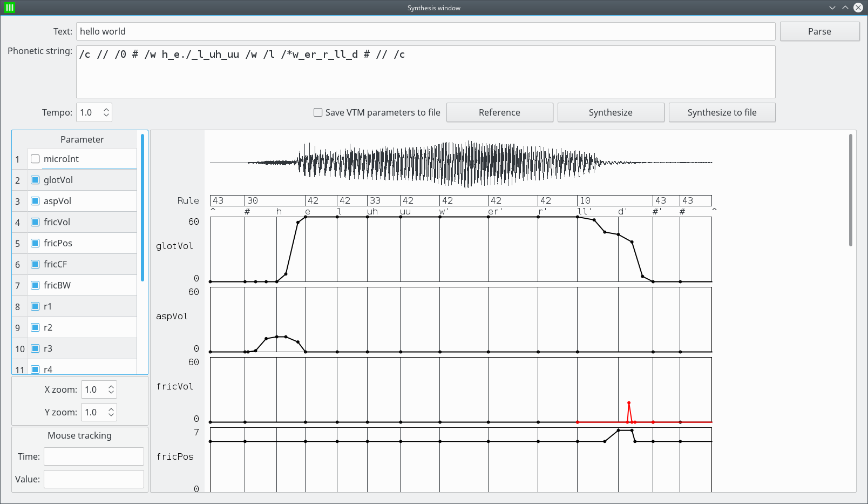Increase Y zoom with the up arrow

tap(111, 409)
